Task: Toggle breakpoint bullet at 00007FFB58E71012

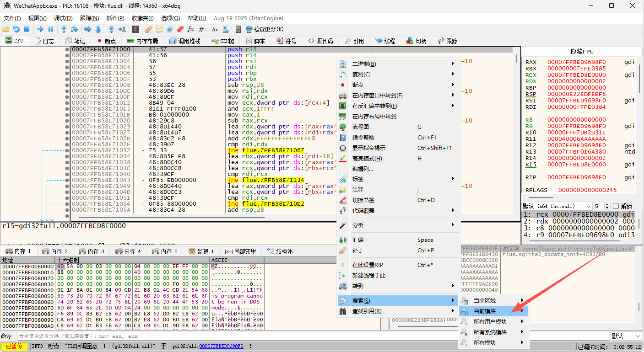Action: coord(67,103)
